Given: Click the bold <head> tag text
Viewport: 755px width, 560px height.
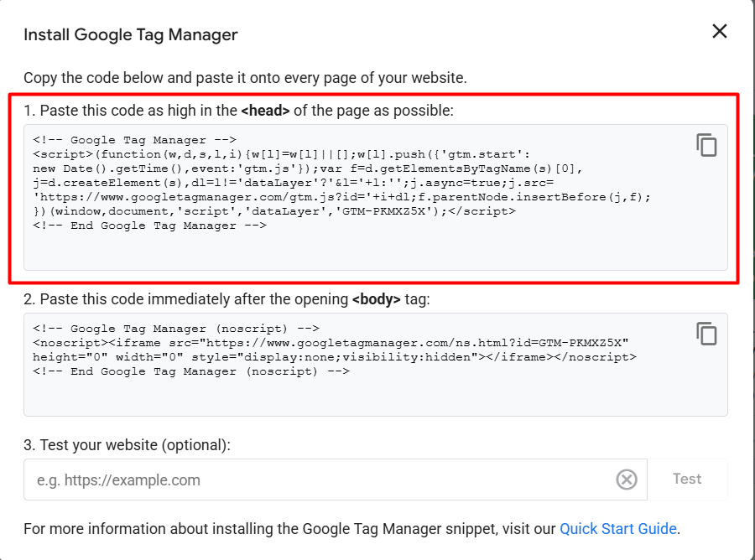Looking at the screenshot, I should [x=265, y=111].
